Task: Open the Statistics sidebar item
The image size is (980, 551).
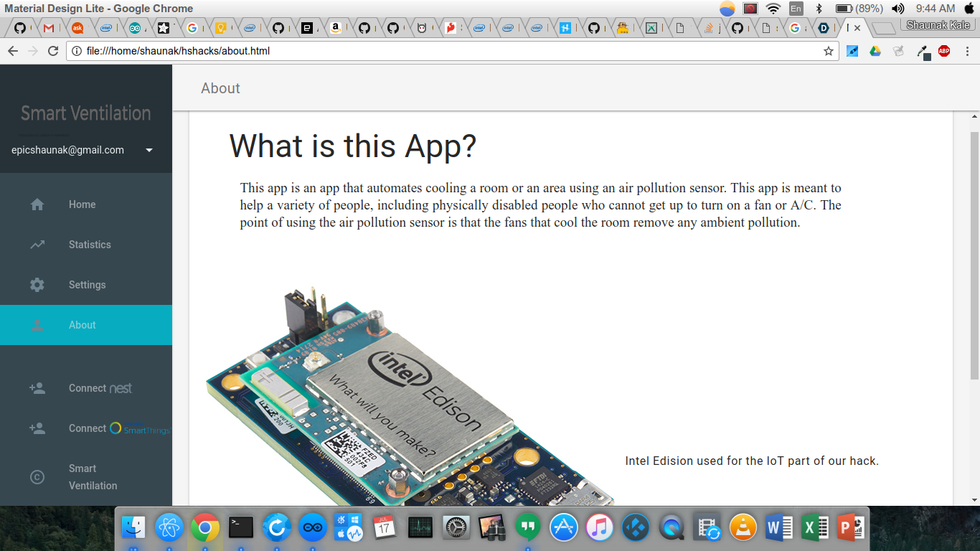Action: click(x=86, y=245)
